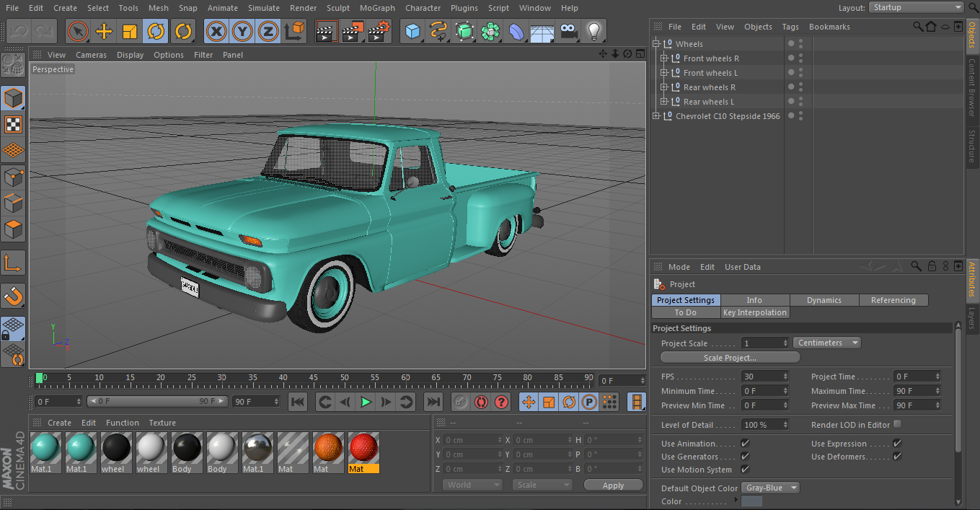
Task: Toggle the X-axis lock icon
Action: [x=216, y=31]
